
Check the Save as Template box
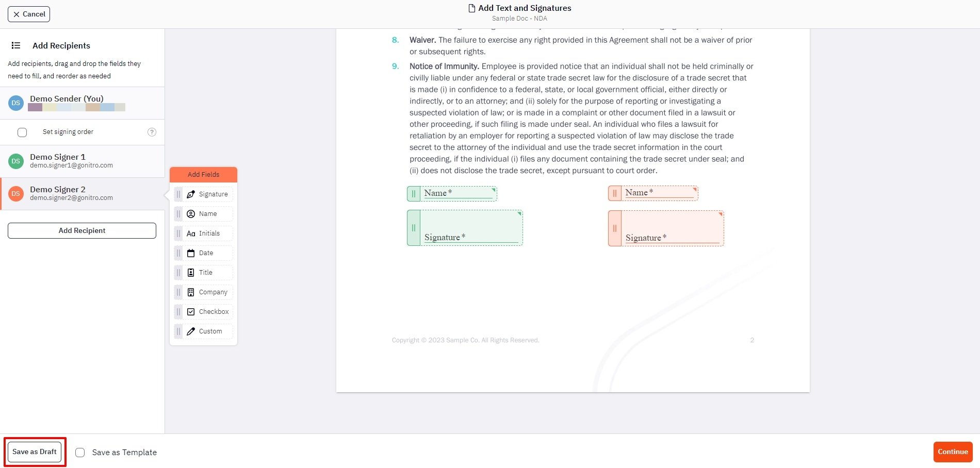(x=80, y=453)
